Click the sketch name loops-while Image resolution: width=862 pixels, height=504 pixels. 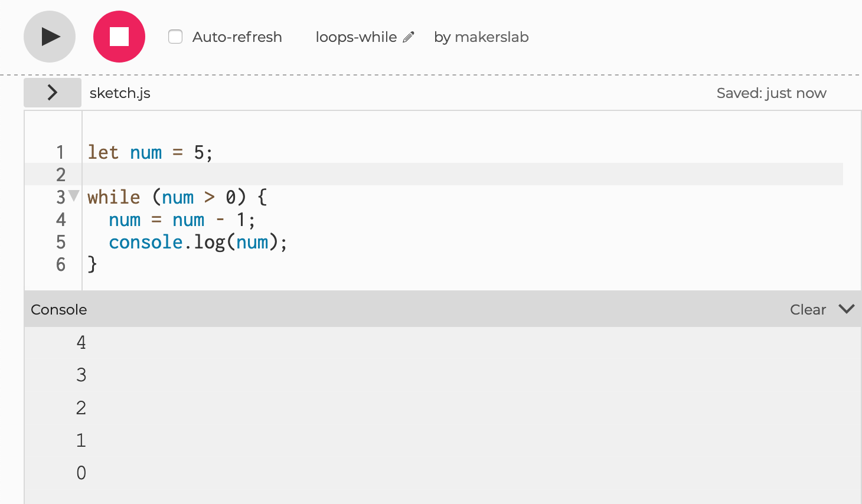(x=356, y=37)
